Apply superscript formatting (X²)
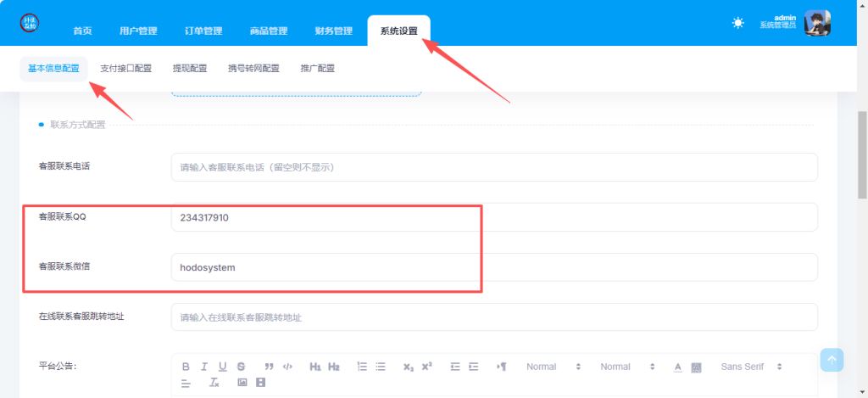 427,367
